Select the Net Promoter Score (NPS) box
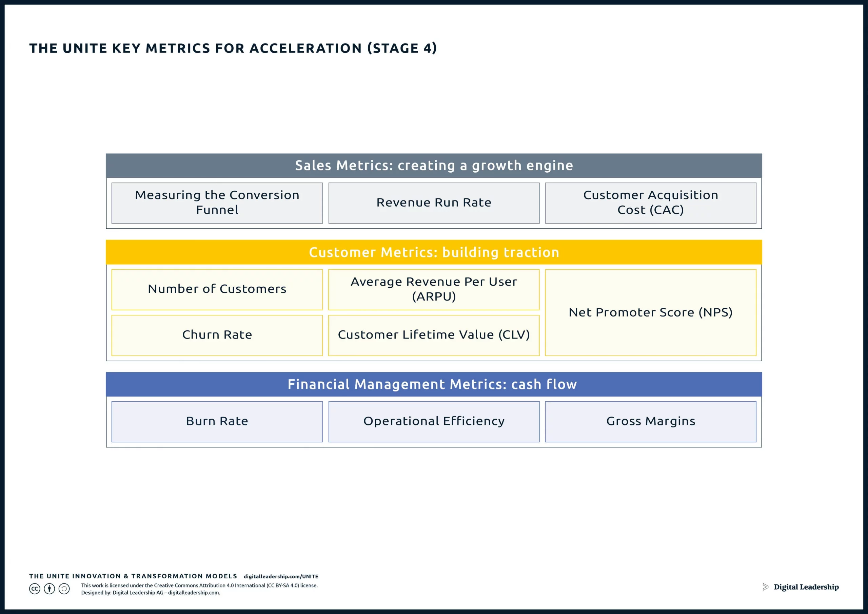868x614 pixels. pos(651,312)
